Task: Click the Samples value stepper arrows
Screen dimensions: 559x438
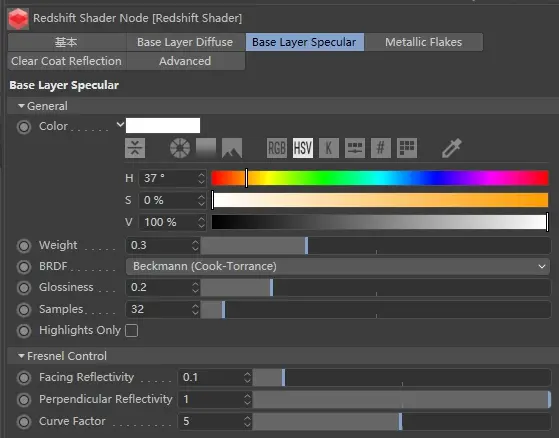Action: [x=195, y=309]
